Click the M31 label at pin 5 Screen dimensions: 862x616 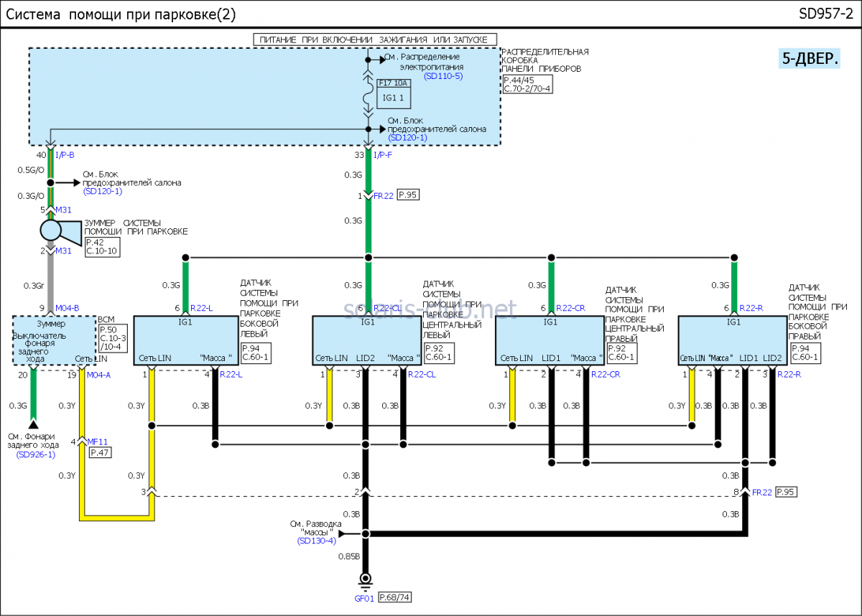tap(63, 210)
